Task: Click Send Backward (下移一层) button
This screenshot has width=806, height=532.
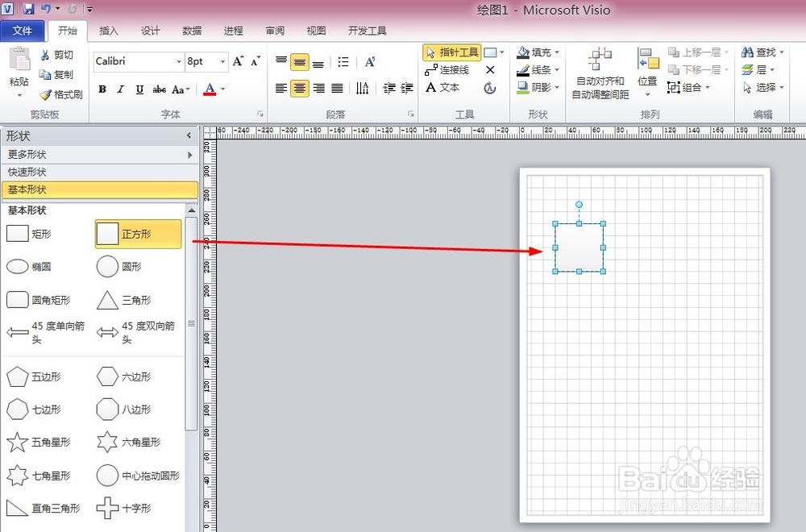Action: pyautogui.click(x=697, y=70)
